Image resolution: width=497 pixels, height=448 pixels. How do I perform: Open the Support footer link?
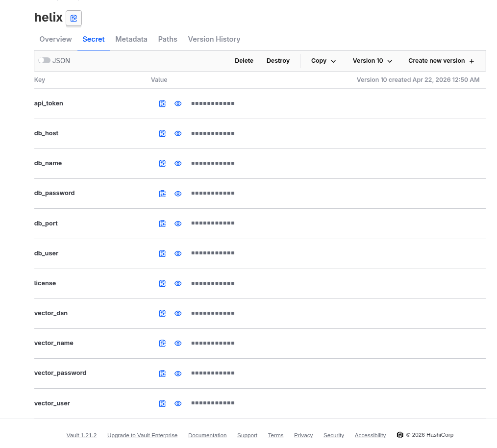coord(247,435)
